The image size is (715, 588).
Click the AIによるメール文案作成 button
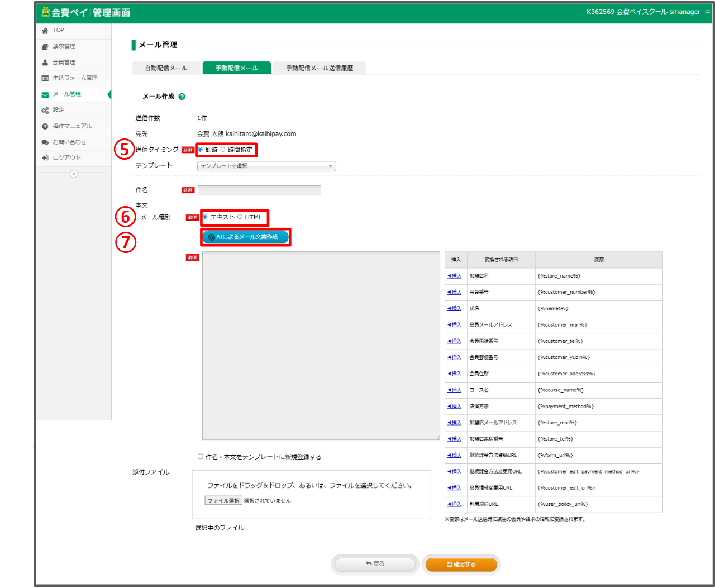pyautogui.click(x=245, y=237)
